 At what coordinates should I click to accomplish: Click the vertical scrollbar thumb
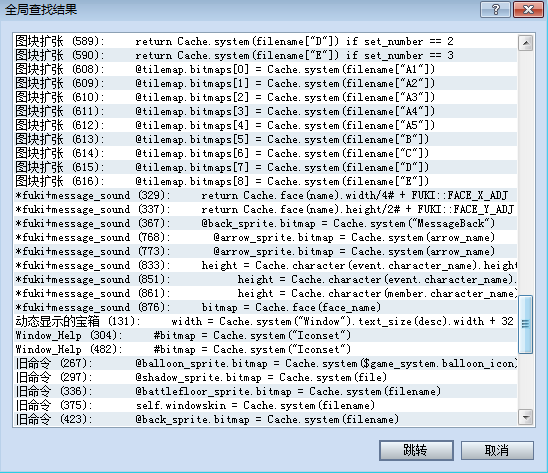(x=526, y=324)
